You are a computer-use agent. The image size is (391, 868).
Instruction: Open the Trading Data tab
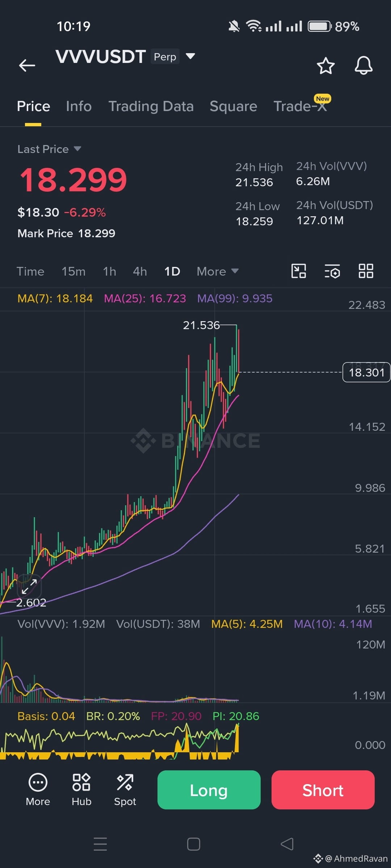[151, 106]
